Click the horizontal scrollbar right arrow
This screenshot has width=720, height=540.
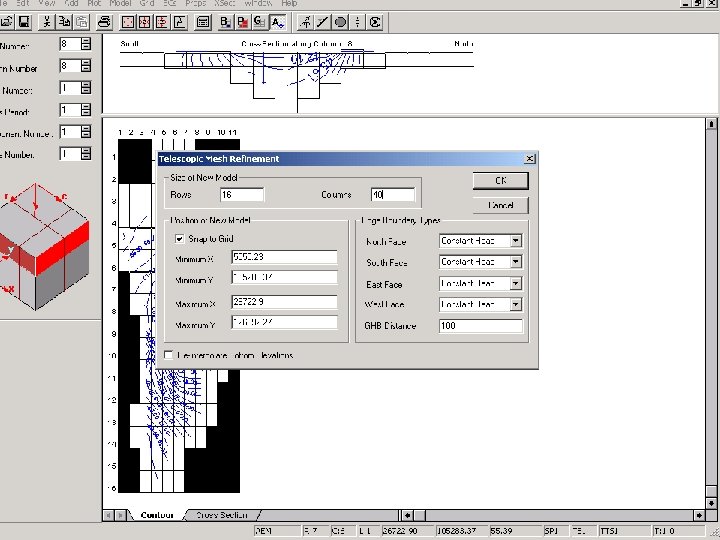tap(699, 515)
